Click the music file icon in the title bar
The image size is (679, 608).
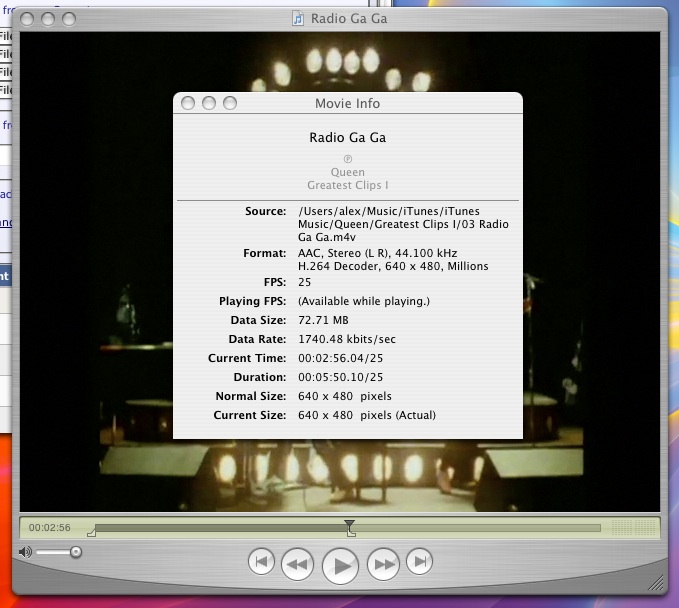point(298,19)
